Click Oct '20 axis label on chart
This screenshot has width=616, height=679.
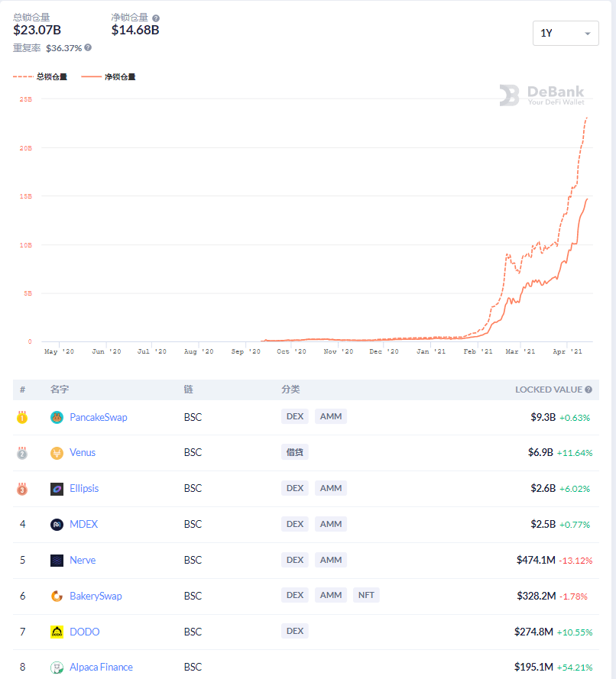tap(291, 351)
